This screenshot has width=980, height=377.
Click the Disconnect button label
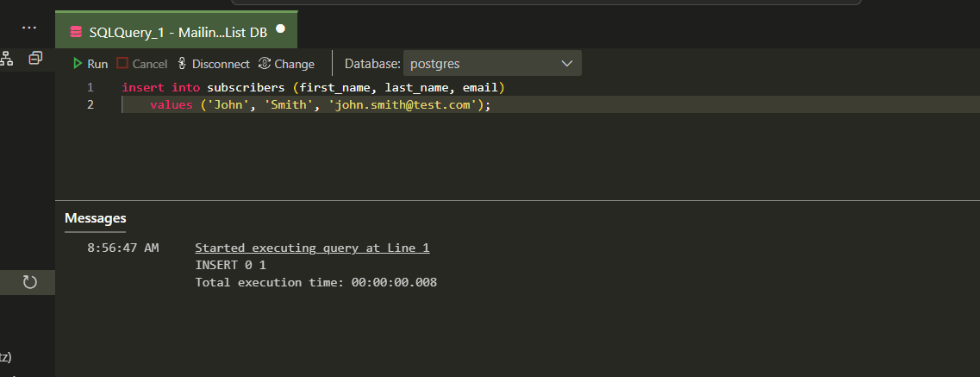coord(221,64)
